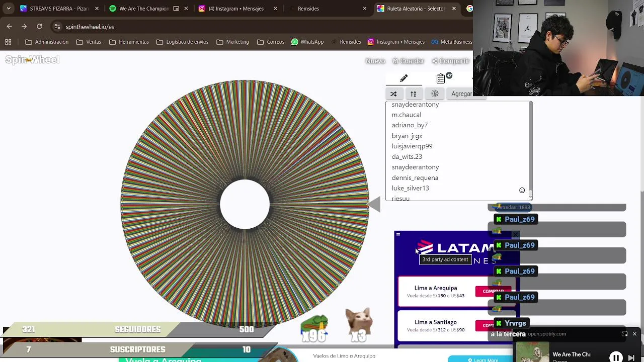Skip to next track in media popup
This screenshot has width=644, height=362.
(x=631, y=358)
